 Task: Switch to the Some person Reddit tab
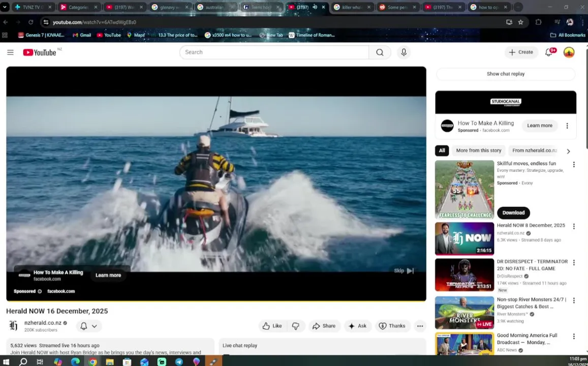click(397, 7)
